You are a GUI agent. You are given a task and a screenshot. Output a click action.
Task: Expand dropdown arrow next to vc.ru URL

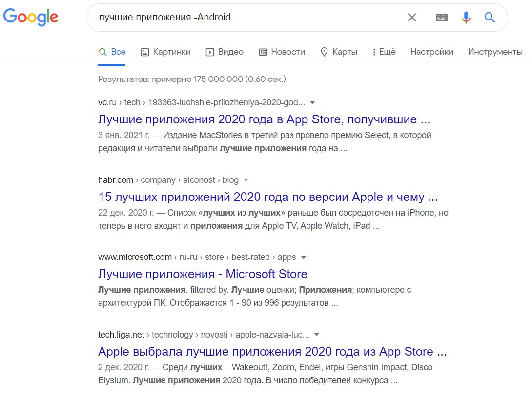312,103
